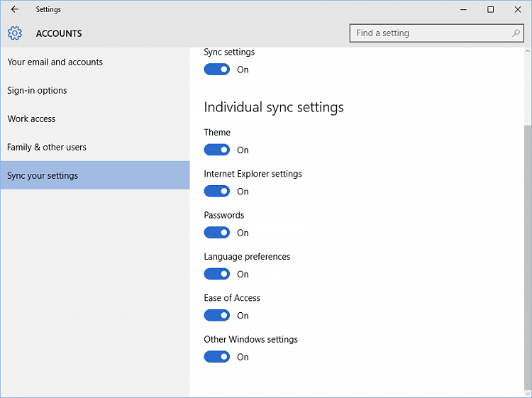Click the ACCOUNTS title text

pyautogui.click(x=59, y=33)
